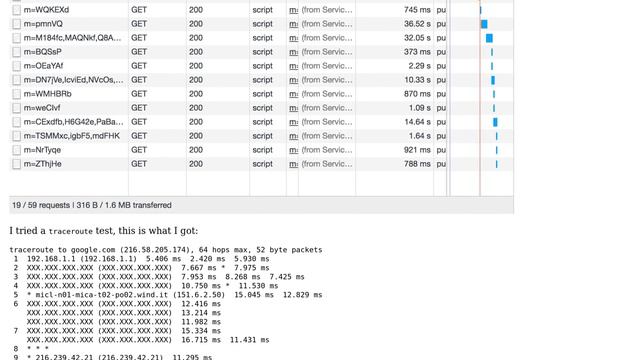Image resolution: width=640 pixels, height=360 pixels.
Task: Click the waterfall marker for m=WQKEXd
Action: [481, 10]
